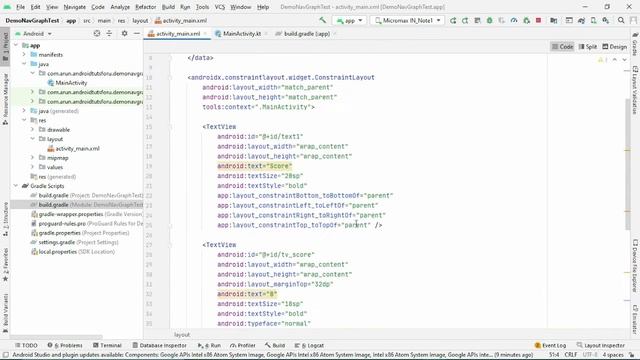Switch to Code view mode
This screenshot has height=360, width=640.
coord(562,47)
